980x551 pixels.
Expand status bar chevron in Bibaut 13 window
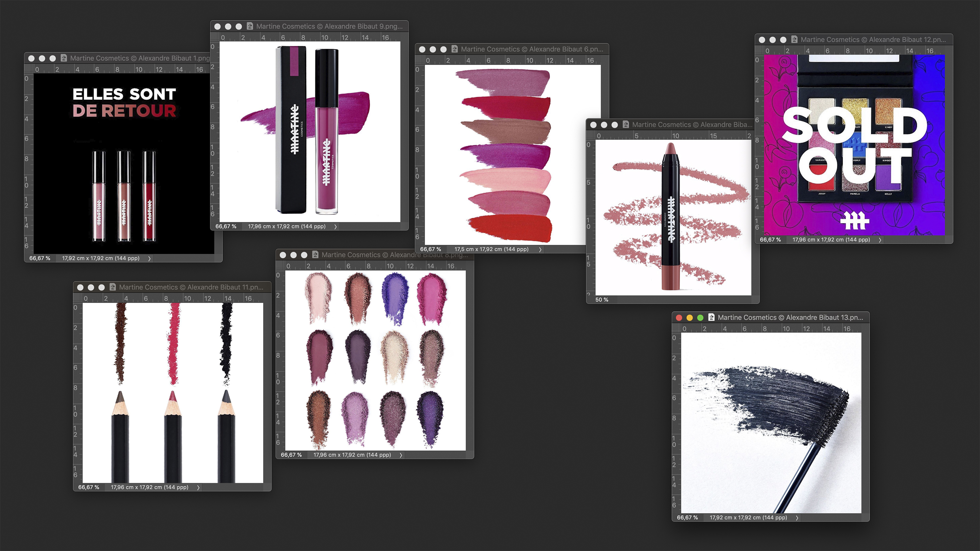pos(796,517)
